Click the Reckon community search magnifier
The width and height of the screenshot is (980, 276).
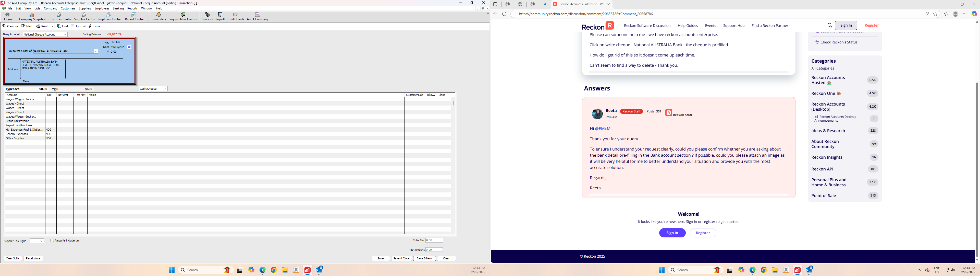tap(830, 25)
